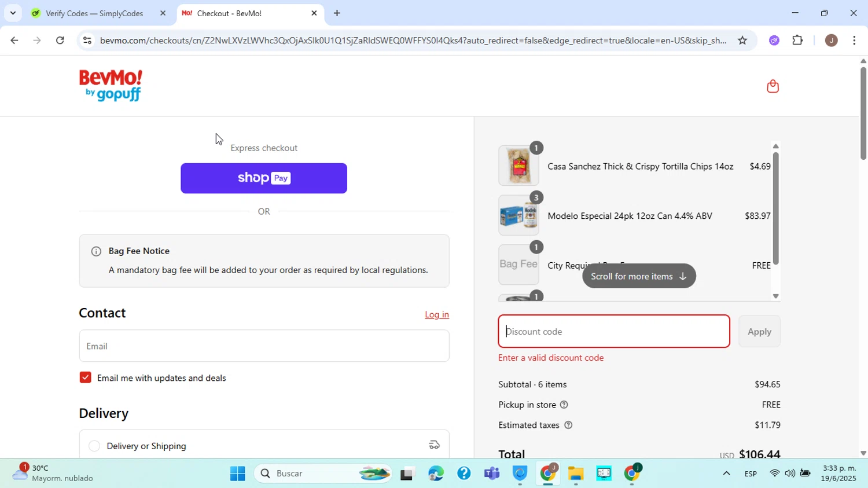Click the Log in link

[x=437, y=314]
